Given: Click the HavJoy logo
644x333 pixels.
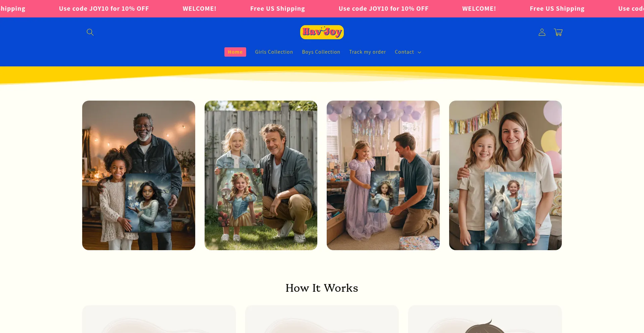Looking at the screenshot, I should 322,32.
